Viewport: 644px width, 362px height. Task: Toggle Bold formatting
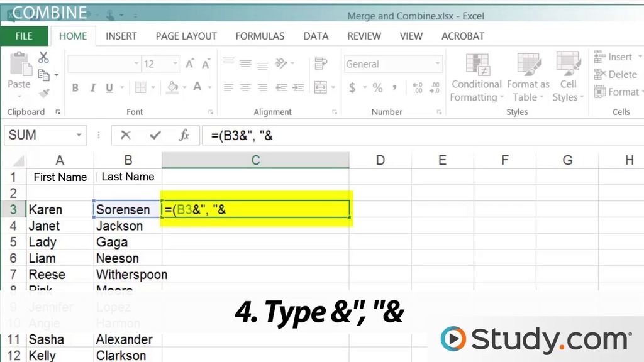point(75,88)
